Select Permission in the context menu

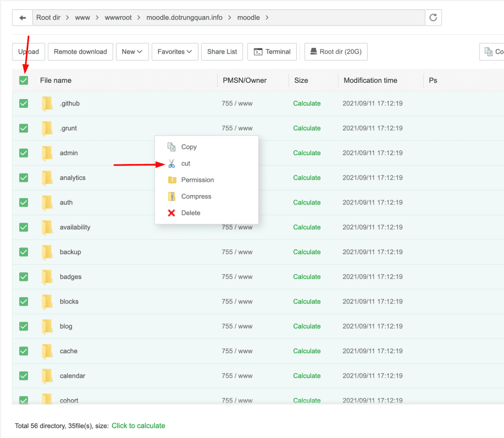click(x=197, y=180)
